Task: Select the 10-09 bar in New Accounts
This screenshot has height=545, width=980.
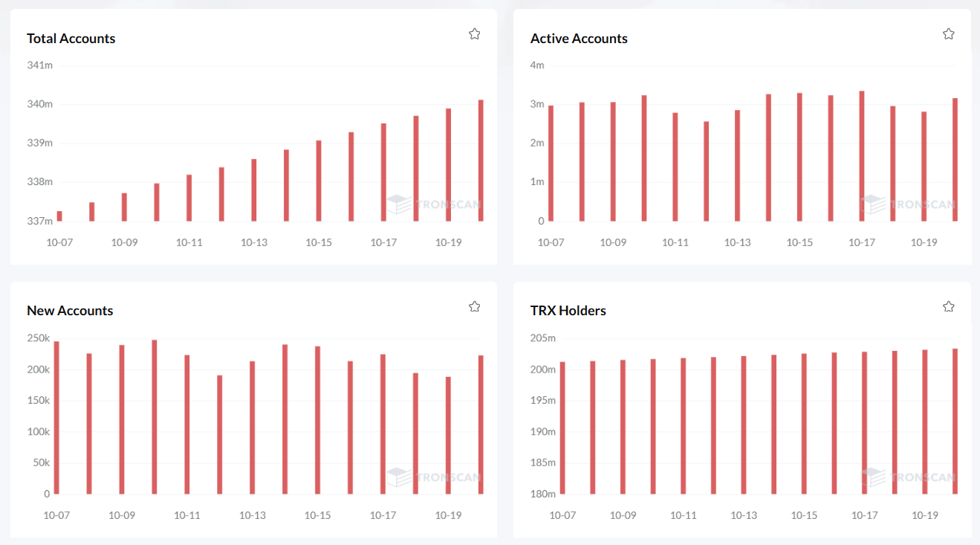Action: click(122, 419)
